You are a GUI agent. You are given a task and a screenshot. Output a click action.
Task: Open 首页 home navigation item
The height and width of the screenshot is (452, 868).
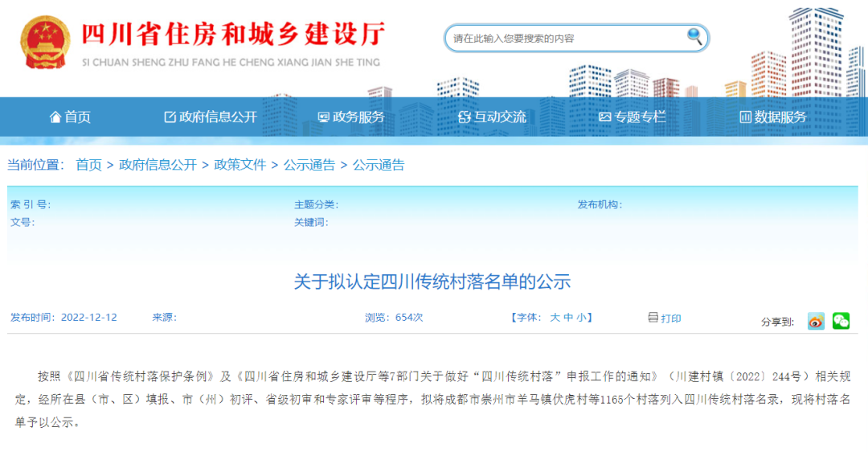coord(70,117)
